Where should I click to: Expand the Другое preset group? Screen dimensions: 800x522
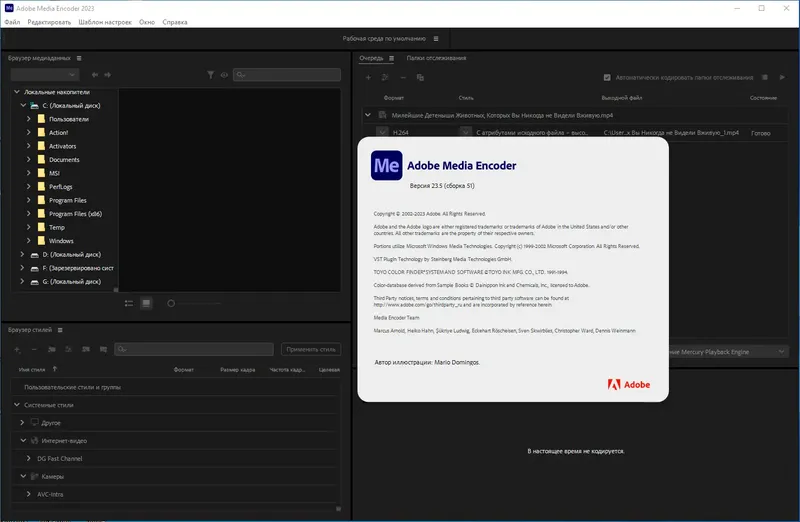pyautogui.click(x=22, y=422)
